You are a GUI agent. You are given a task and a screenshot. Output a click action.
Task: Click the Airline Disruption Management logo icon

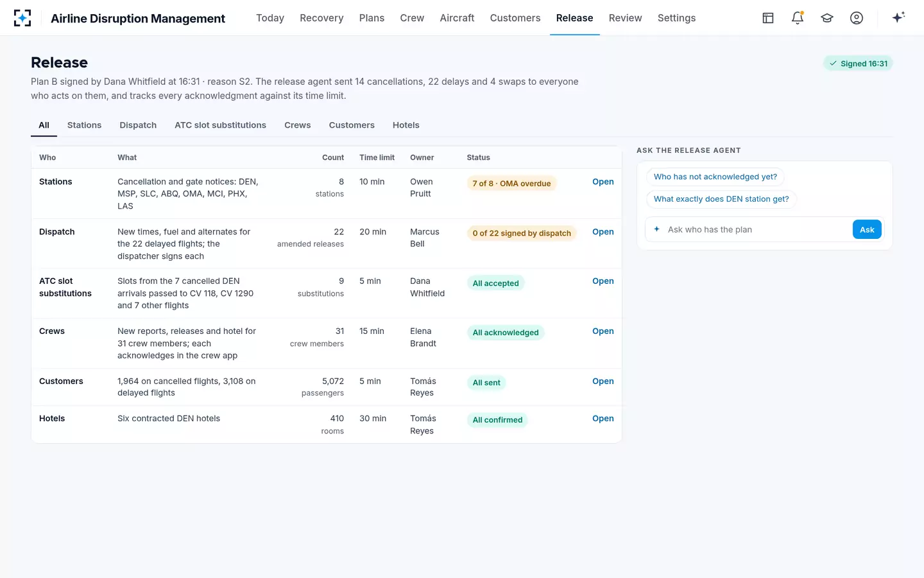click(22, 18)
